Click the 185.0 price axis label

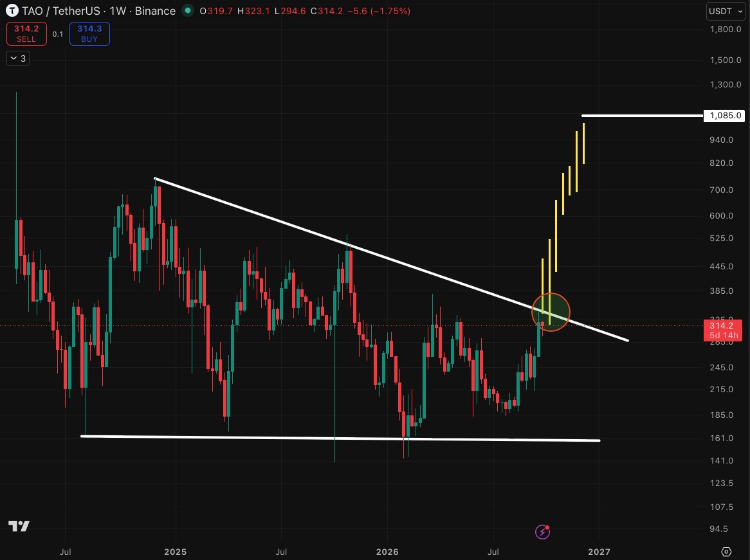click(721, 415)
